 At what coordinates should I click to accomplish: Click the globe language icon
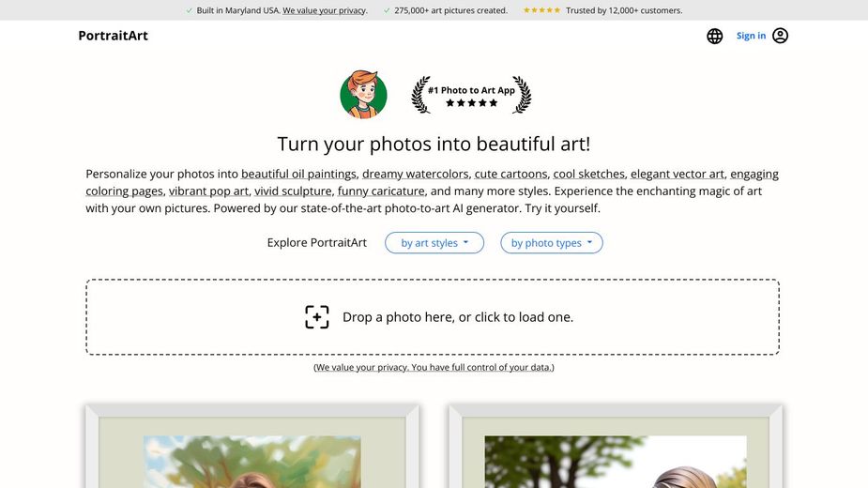pyautogui.click(x=714, y=36)
